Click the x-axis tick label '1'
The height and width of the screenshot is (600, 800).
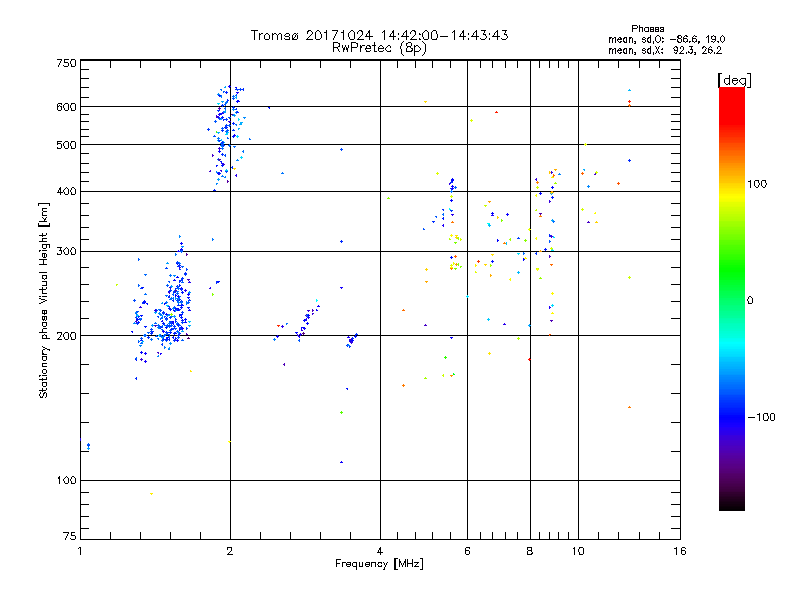point(80,551)
